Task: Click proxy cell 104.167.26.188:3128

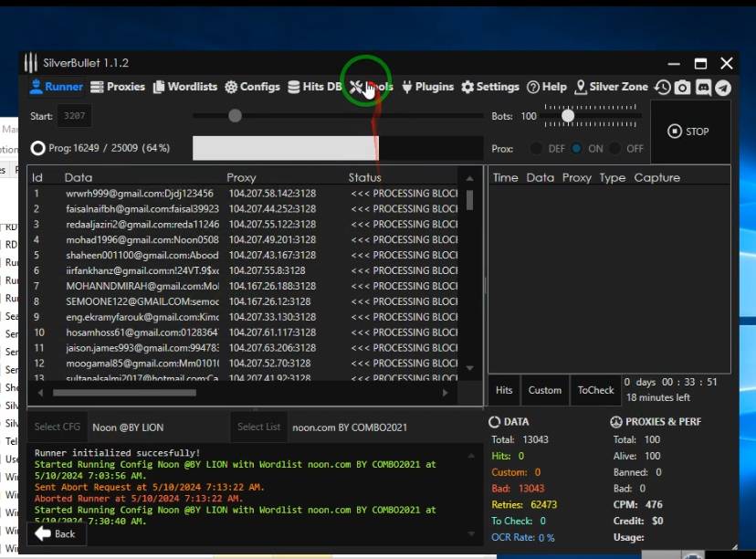Action: pyautogui.click(x=272, y=286)
